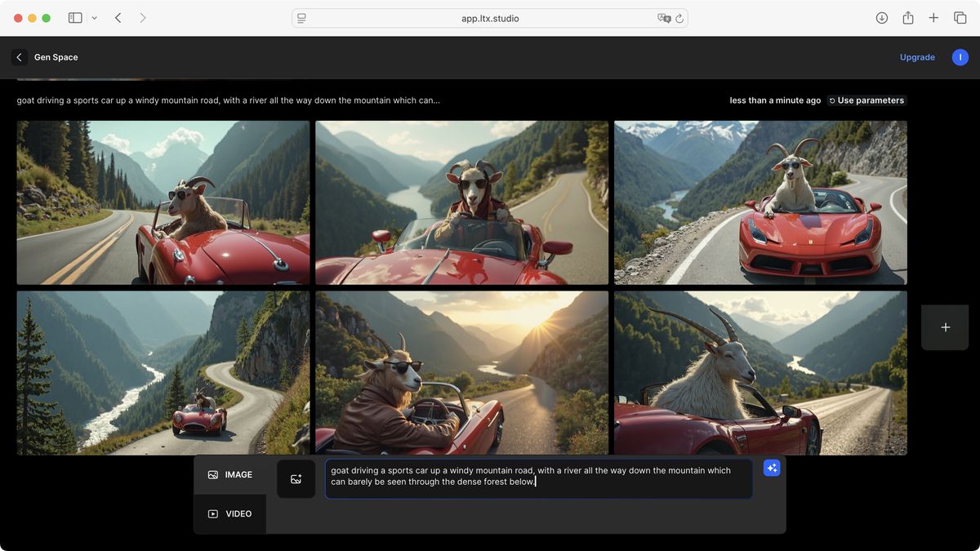This screenshot has height=551, width=980.
Task: Click the sparkle enhance prompt icon
Action: click(772, 468)
